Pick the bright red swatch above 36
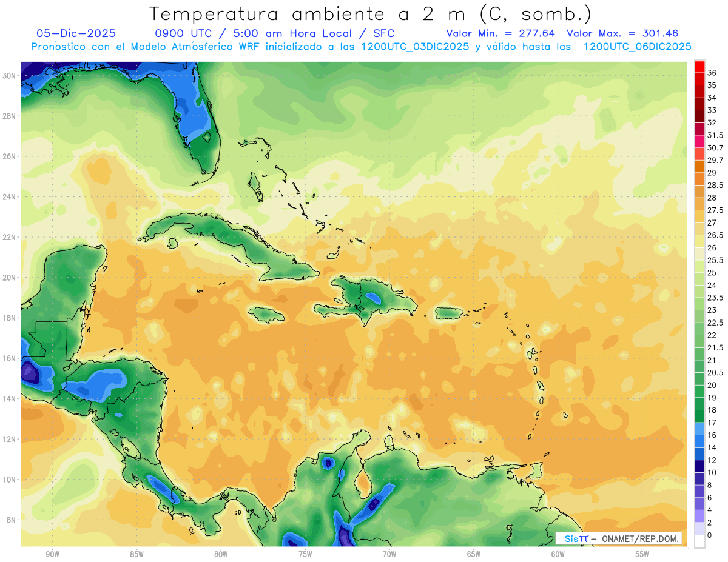This screenshot has height=562, width=728. pyautogui.click(x=699, y=67)
